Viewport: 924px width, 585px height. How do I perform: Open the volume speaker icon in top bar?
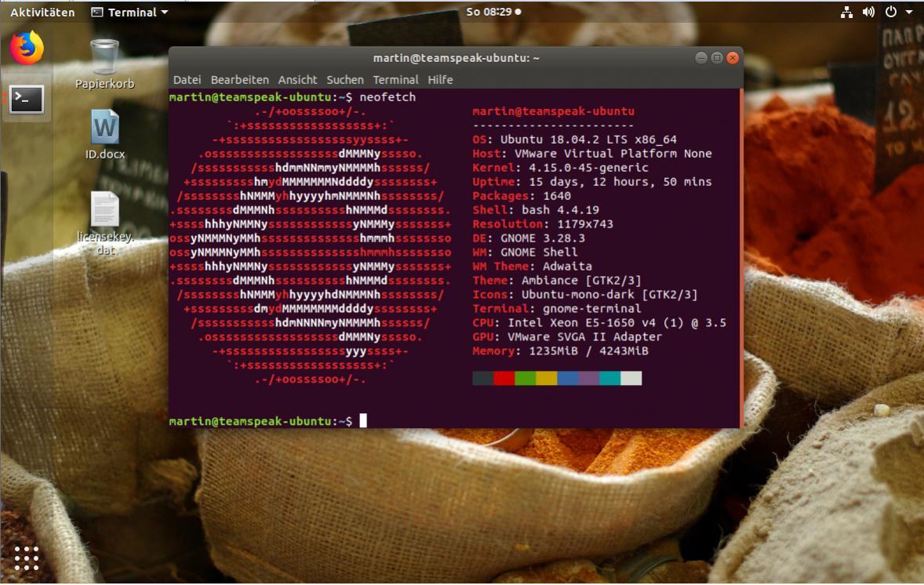(x=868, y=12)
